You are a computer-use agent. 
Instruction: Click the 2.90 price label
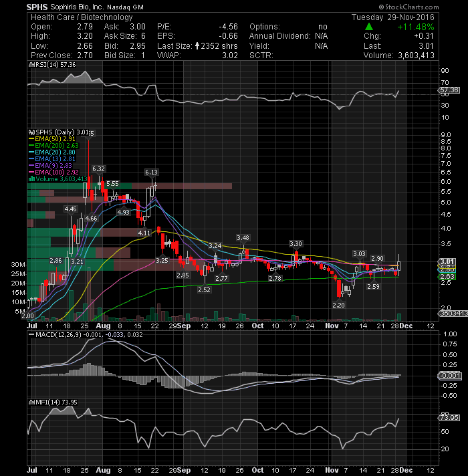tap(377, 258)
